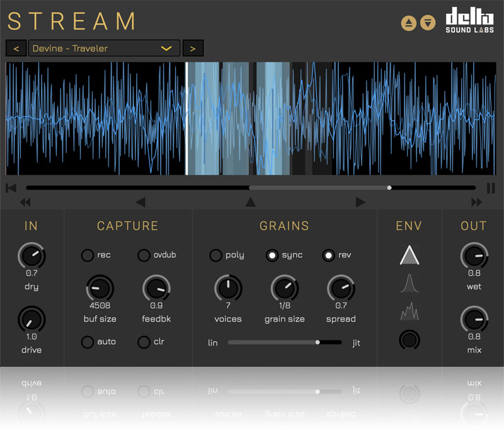Click the lin to jit slider handle
This screenshot has height=430, width=504.
[318, 342]
